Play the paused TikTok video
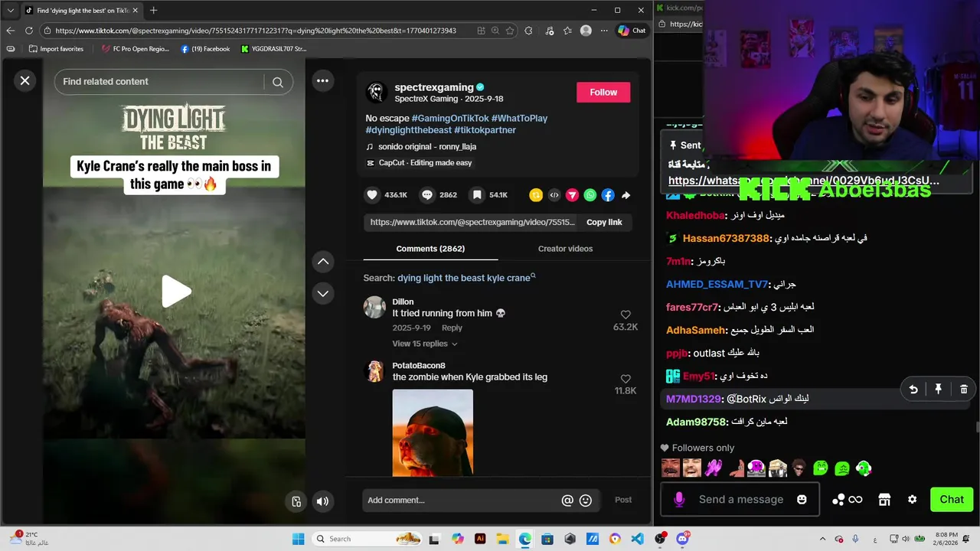The height and width of the screenshot is (551, 980). [x=175, y=292]
